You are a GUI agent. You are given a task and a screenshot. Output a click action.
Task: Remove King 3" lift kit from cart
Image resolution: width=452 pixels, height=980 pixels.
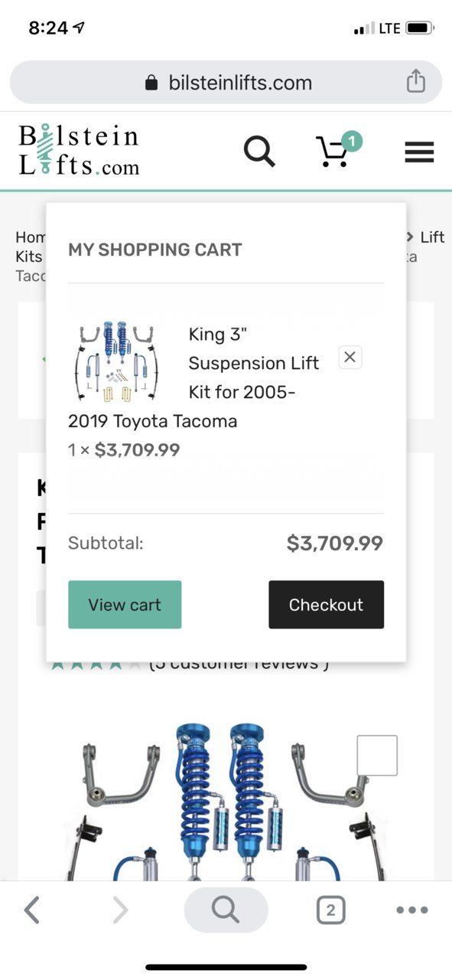pos(350,357)
